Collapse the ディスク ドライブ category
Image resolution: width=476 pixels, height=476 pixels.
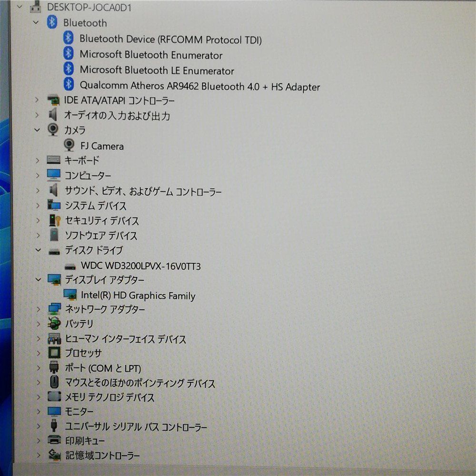coord(38,250)
